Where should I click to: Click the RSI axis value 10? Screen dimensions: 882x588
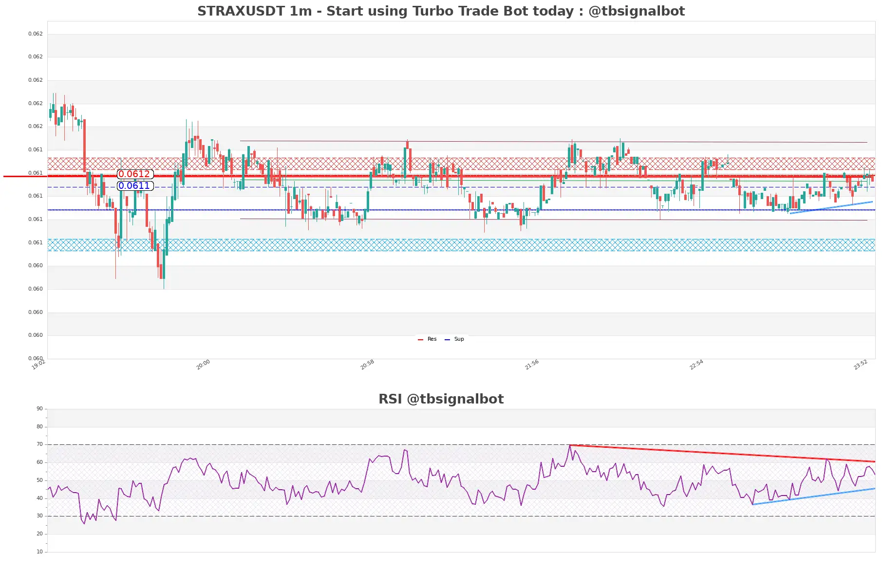39,552
